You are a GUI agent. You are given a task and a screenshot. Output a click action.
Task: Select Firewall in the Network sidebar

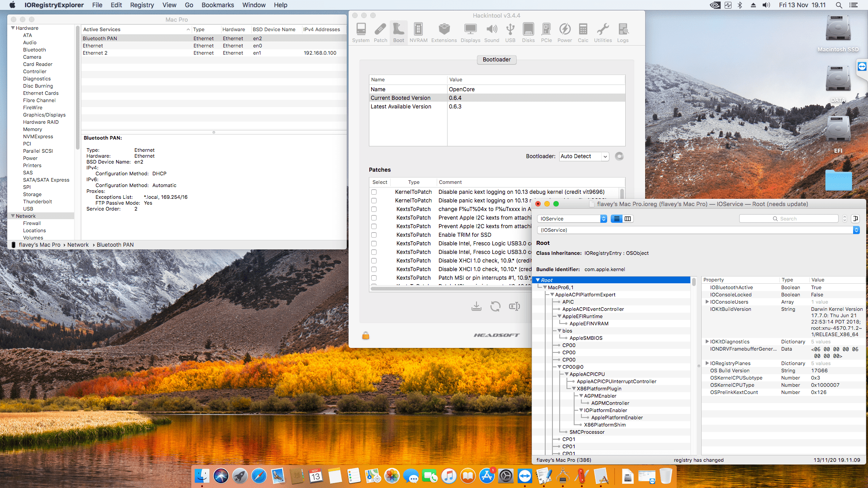click(32, 223)
